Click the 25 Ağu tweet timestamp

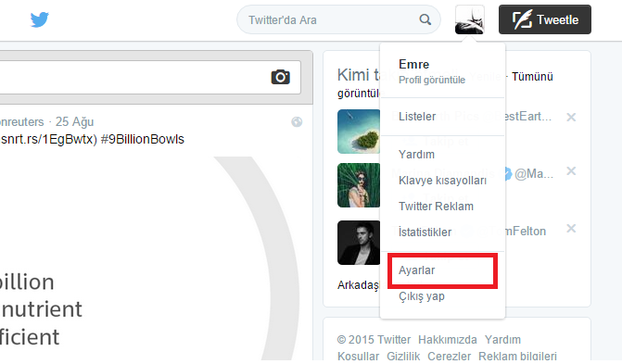coord(74,121)
